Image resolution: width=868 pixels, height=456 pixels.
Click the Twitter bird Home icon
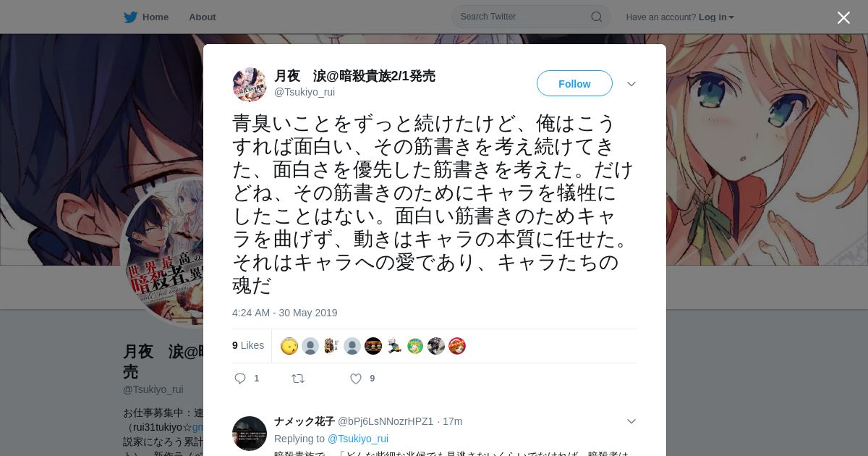(130, 17)
